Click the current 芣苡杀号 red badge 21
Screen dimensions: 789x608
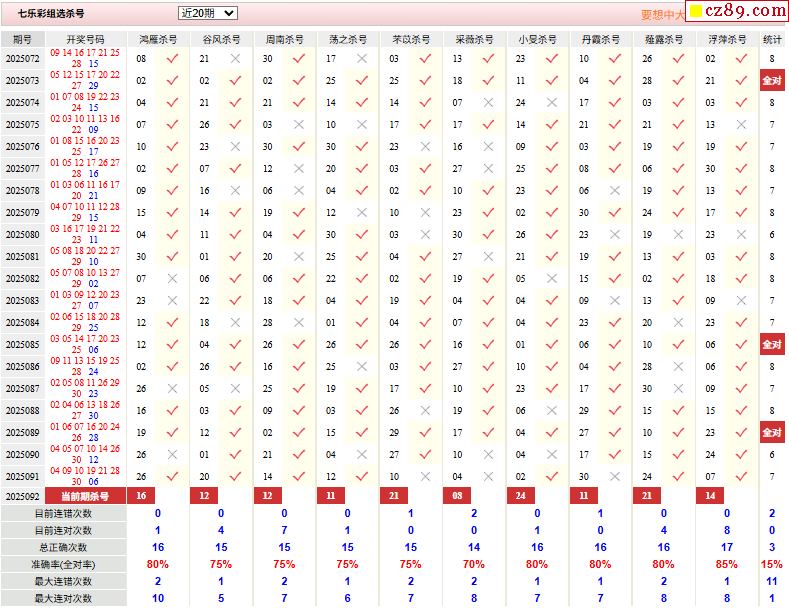pos(394,496)
